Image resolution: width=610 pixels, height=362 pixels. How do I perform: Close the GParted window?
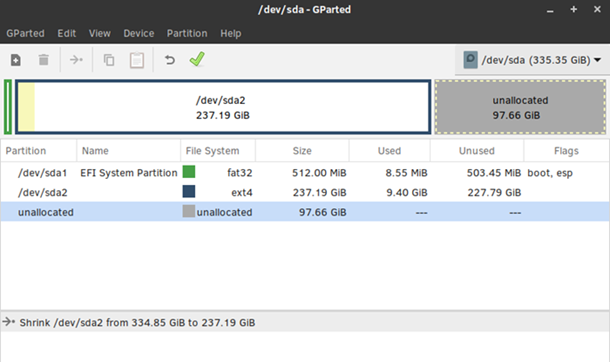click(597, 9)
